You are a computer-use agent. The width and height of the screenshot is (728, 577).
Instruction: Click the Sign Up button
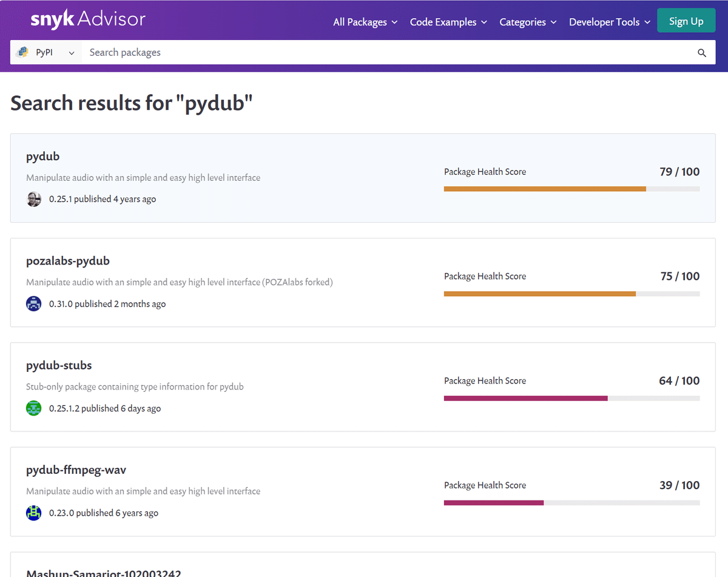tap(686, 21)
